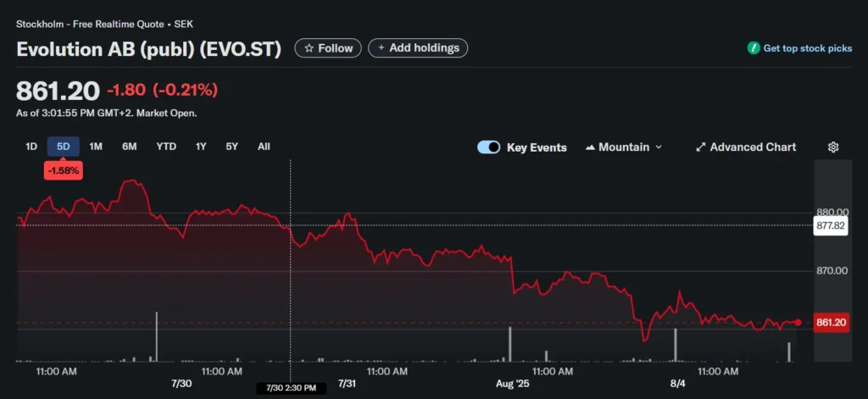Choose the YTD range
The width and height of the screenshot is (868, 399).
click(166, 147)
